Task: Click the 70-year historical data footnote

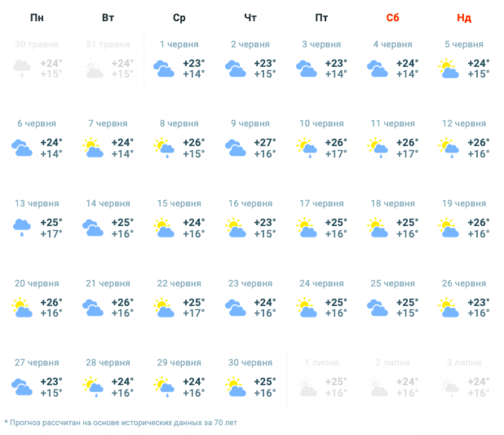Action: tap(121, 422)
